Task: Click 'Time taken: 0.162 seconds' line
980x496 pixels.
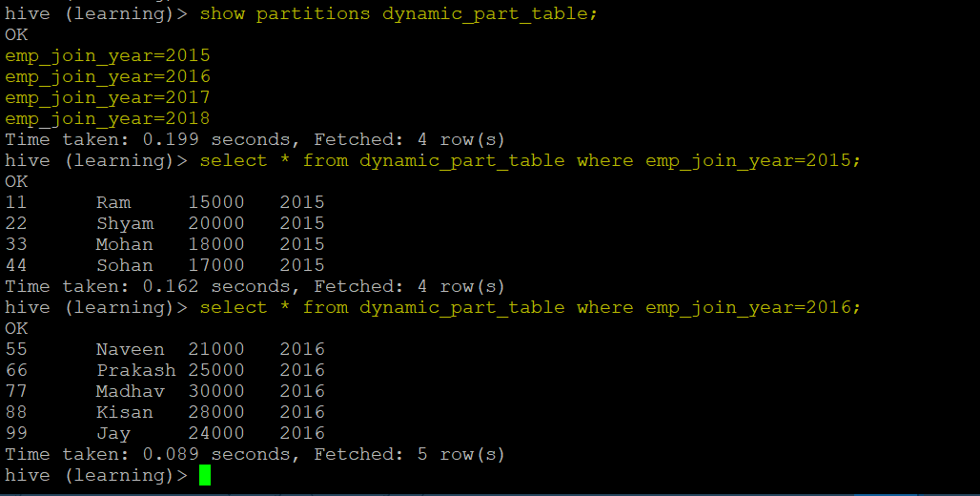Action: [255, 286]
